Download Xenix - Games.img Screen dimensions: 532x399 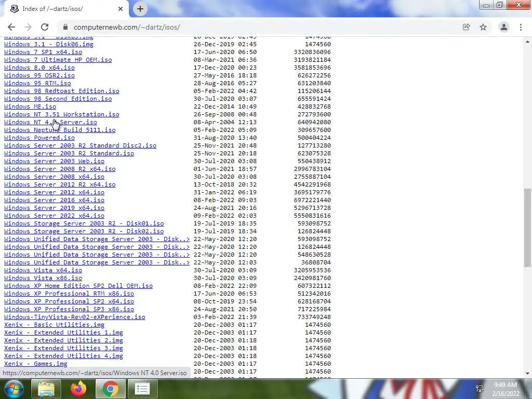pyautogui.click(x=36, y=364)
